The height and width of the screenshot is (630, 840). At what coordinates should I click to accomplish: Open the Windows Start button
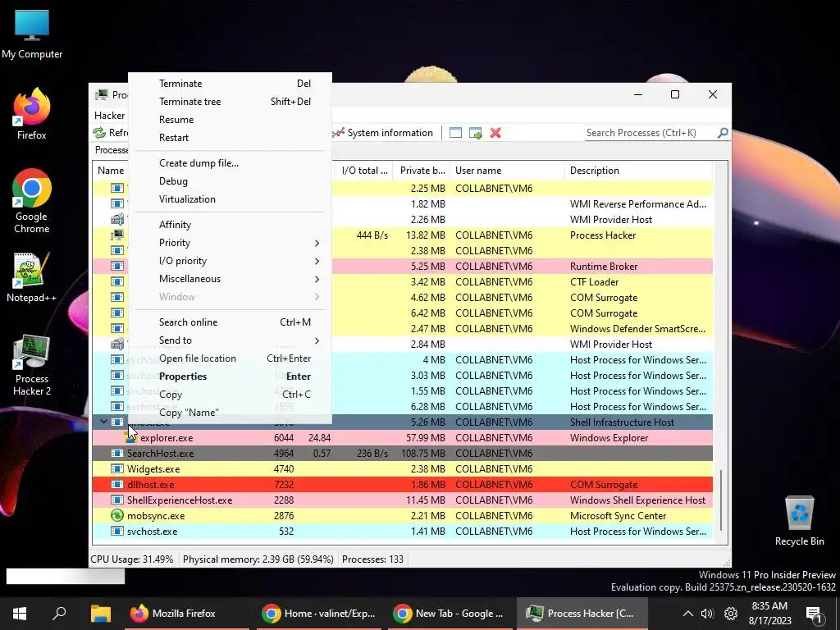tap(20, 614)
